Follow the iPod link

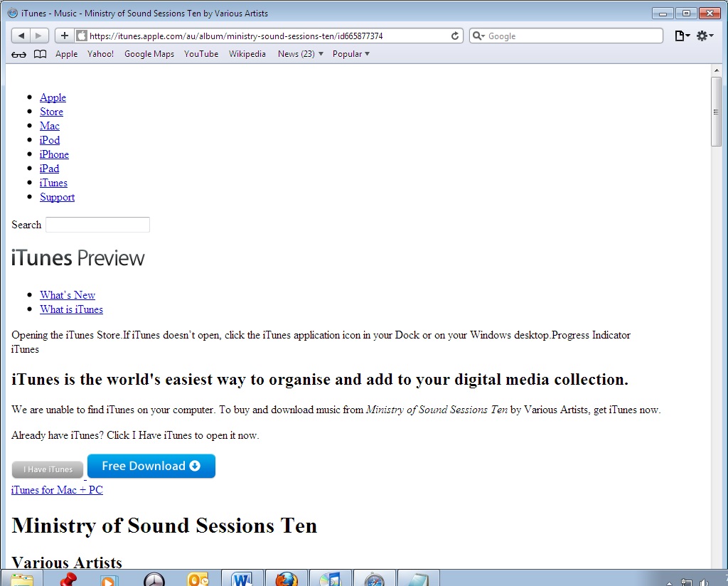tap(50, 140)
